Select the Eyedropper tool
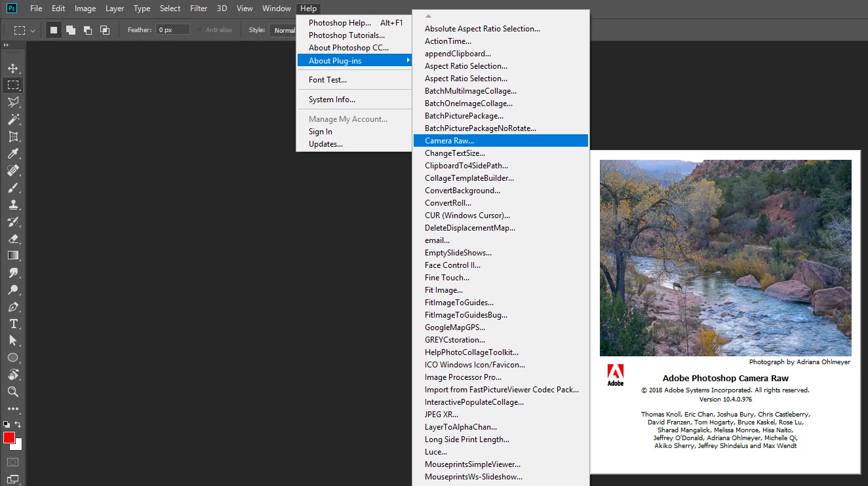Screen dimensions: 868x486 click(x=13, y=153)
